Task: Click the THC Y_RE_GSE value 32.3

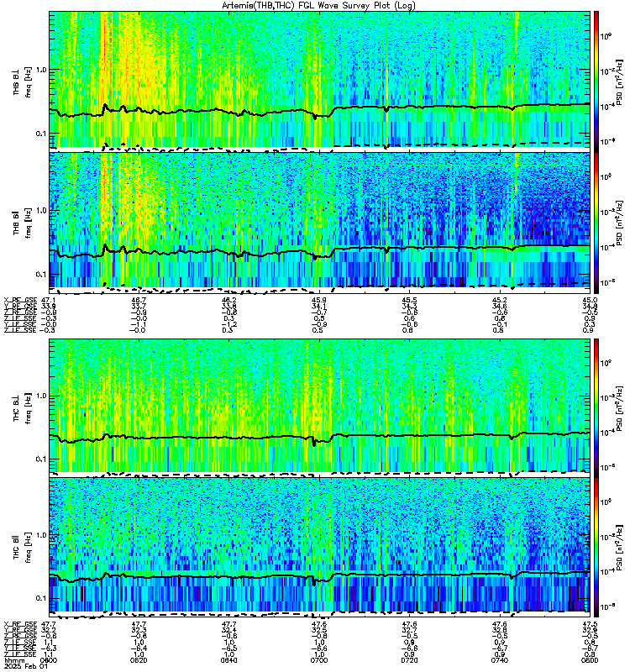Action: (x=139, y=630)
